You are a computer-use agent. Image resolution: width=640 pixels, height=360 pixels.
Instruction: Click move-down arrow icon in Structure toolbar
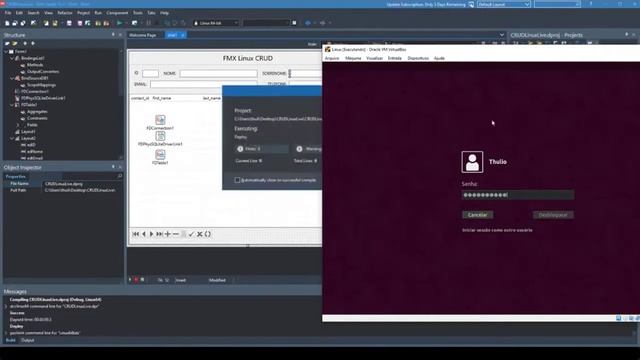(x=33, y=43)
